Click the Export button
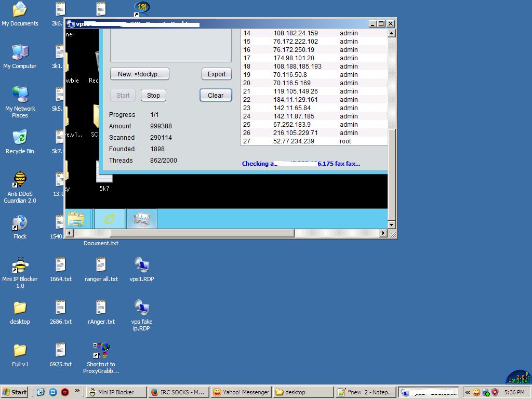 click(217, 74)
